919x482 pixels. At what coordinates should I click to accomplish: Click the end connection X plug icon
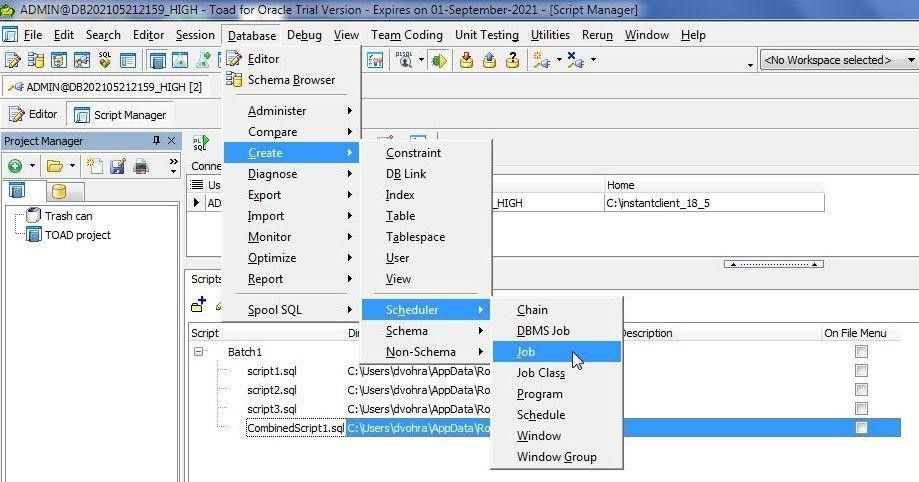(576, 60)
